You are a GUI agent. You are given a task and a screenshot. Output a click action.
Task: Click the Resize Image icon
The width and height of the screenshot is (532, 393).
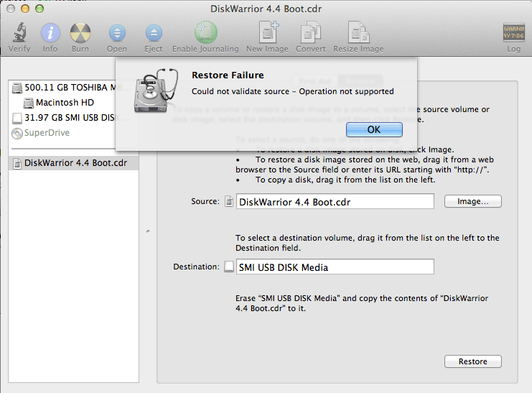358,32
